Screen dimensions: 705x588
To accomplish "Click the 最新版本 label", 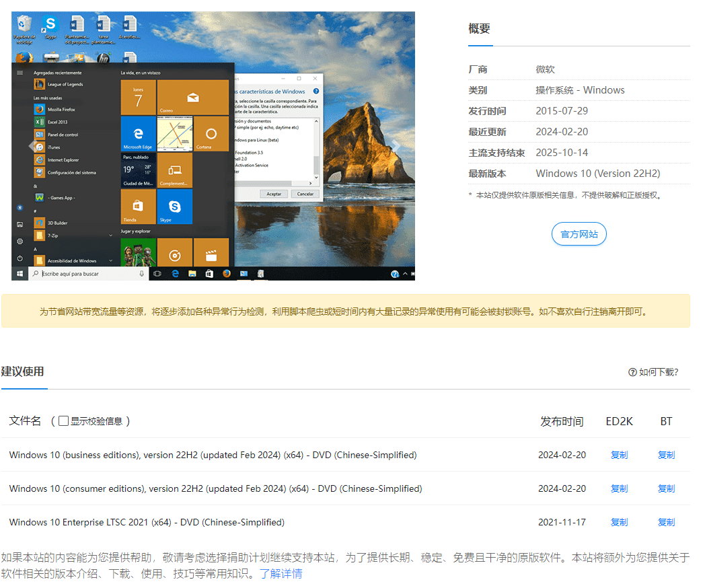I will [x=488, y=174].
